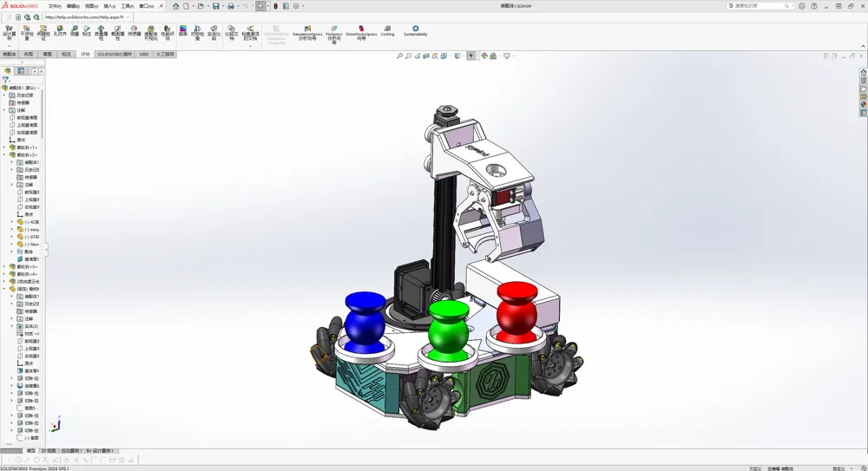Toggle the Rebuild traffic light icon
Viewport: 868px width, 471px height.
(275, 6)
